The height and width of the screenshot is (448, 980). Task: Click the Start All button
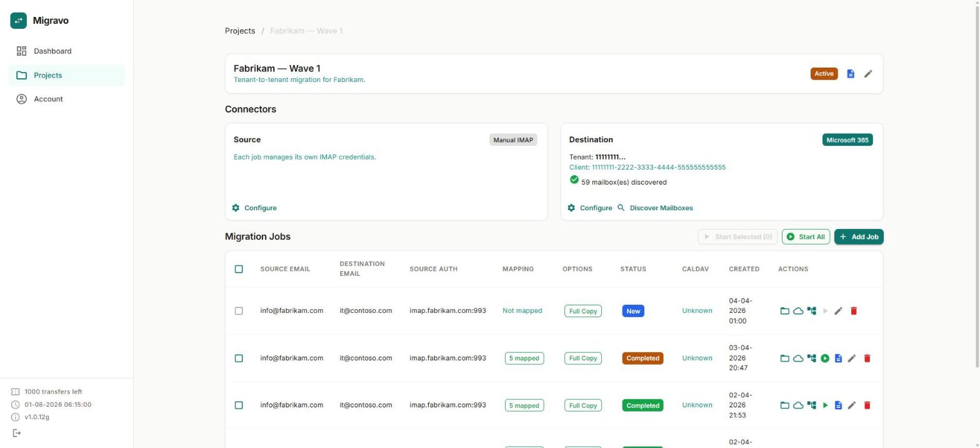pos(806,237)
